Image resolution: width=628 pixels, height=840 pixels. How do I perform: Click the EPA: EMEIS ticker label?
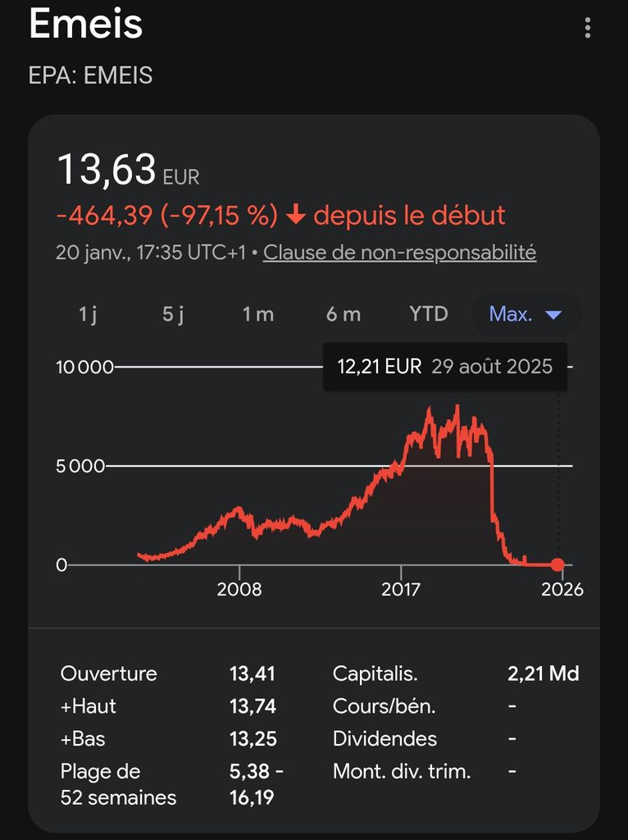(90, 75)
